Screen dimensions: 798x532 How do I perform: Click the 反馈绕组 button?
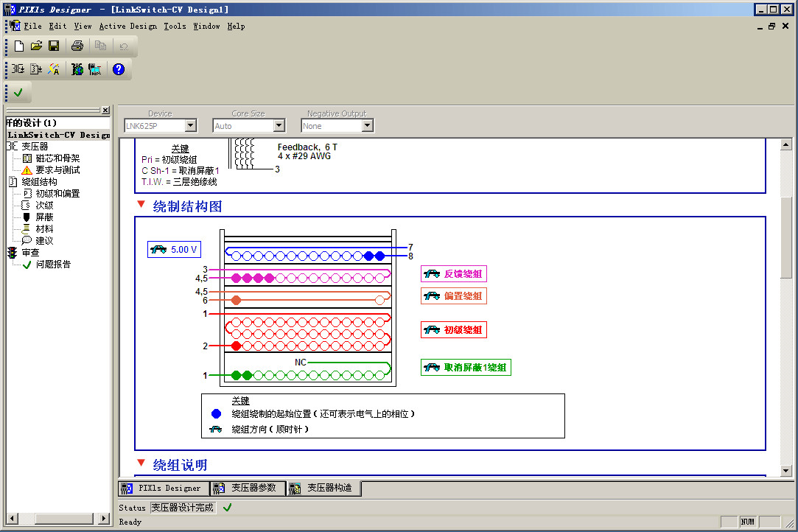point(453,274)
